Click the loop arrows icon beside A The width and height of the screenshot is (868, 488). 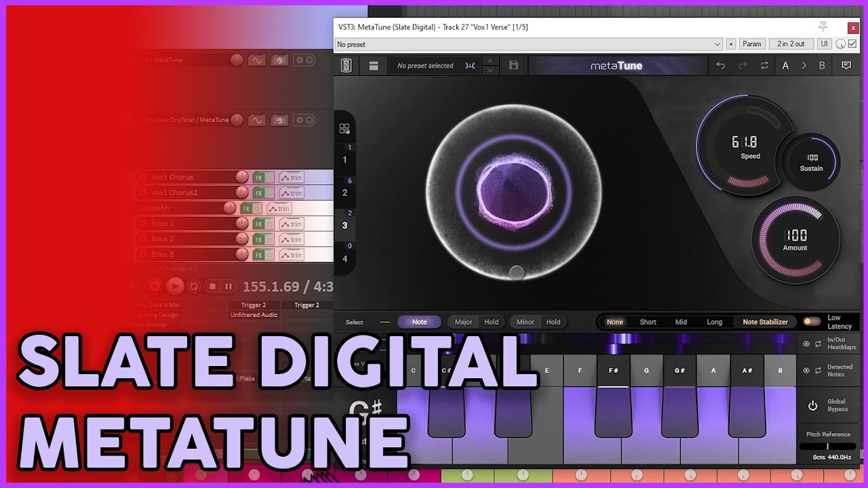(764, 66)
